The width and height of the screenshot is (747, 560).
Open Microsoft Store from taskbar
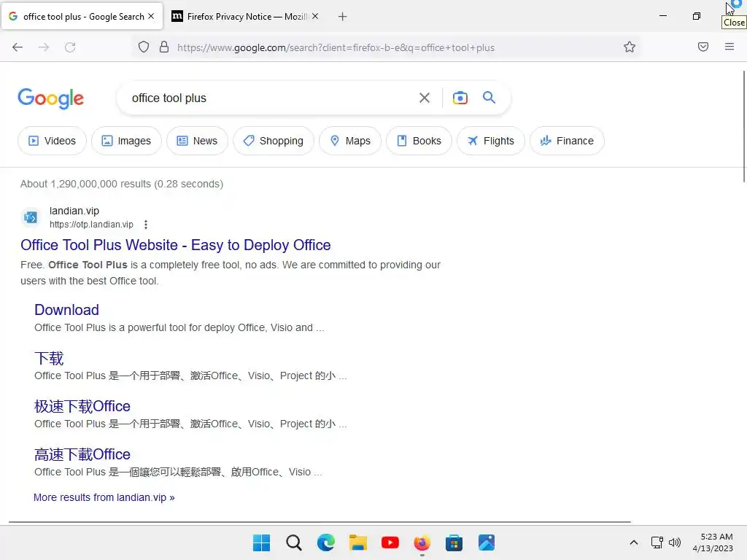pos(454,542)
